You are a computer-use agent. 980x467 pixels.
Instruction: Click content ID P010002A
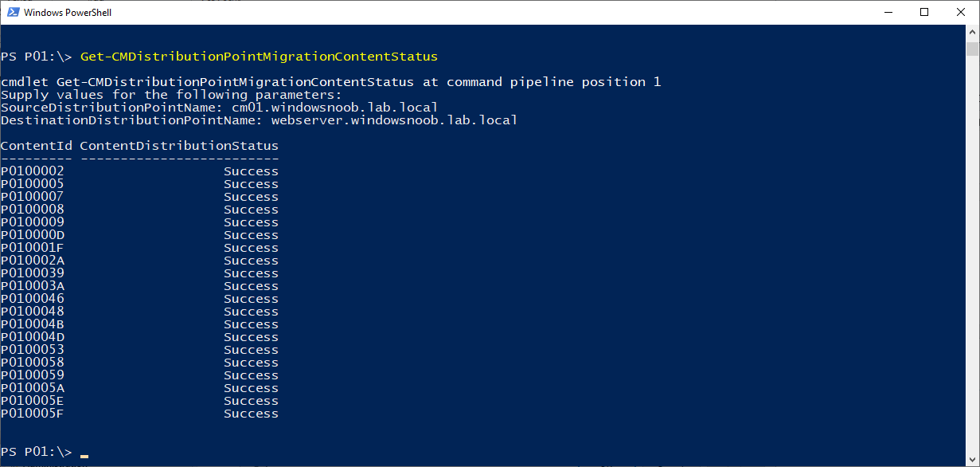pyautogui.click(x=33, y=261)
